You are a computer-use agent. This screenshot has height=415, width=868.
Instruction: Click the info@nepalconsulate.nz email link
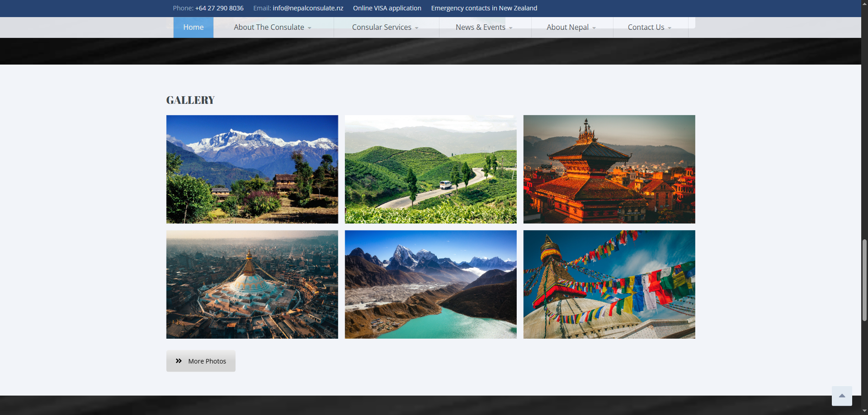[307, 8]
